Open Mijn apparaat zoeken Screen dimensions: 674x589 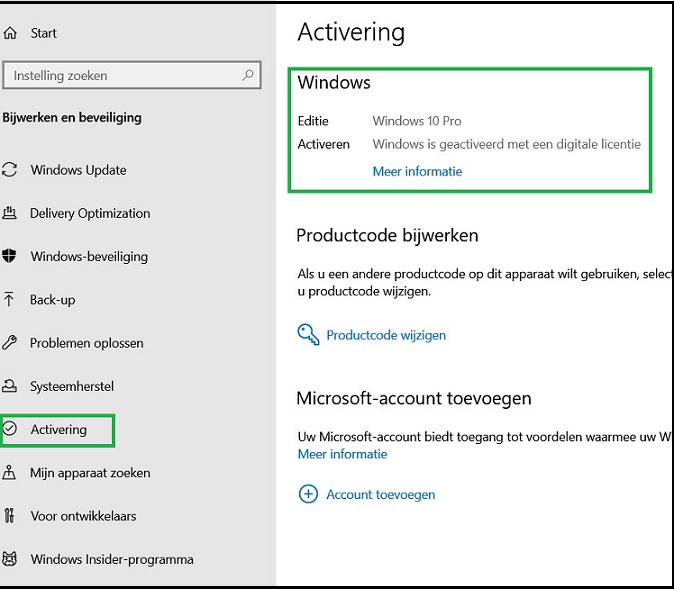coord(90,473)
